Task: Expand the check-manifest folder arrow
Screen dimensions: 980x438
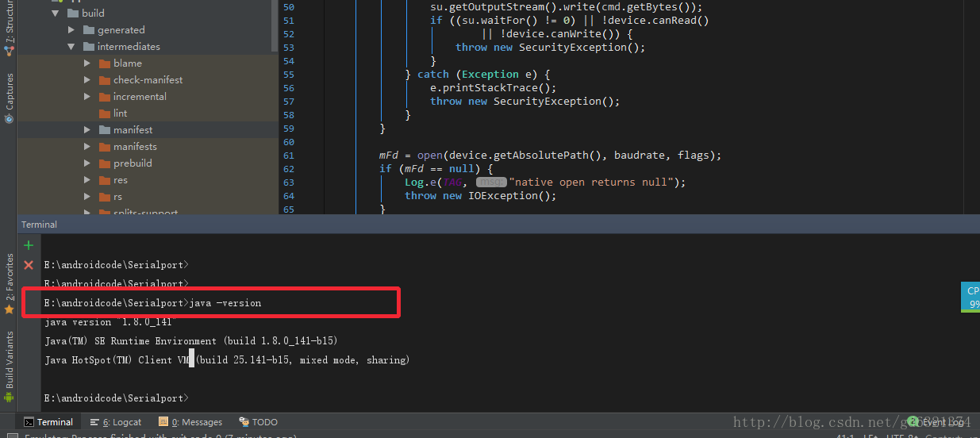Action: [x=87, y=80]
